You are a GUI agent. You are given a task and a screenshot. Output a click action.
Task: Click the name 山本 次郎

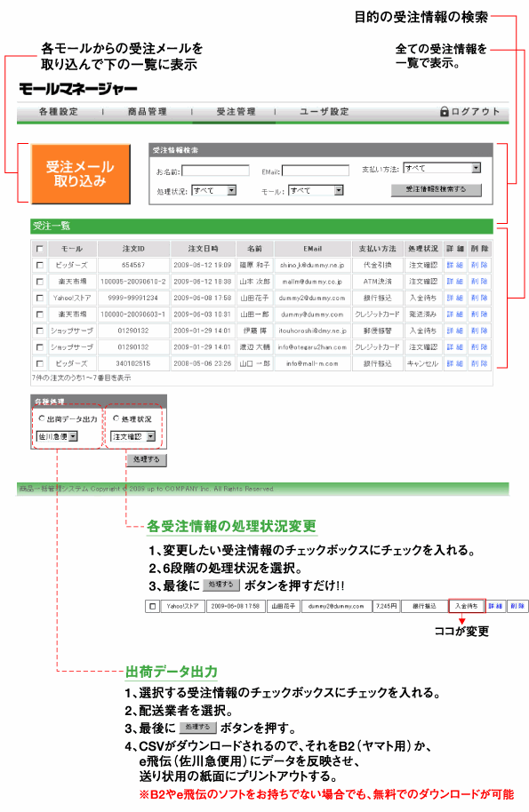tap(254, 282)
